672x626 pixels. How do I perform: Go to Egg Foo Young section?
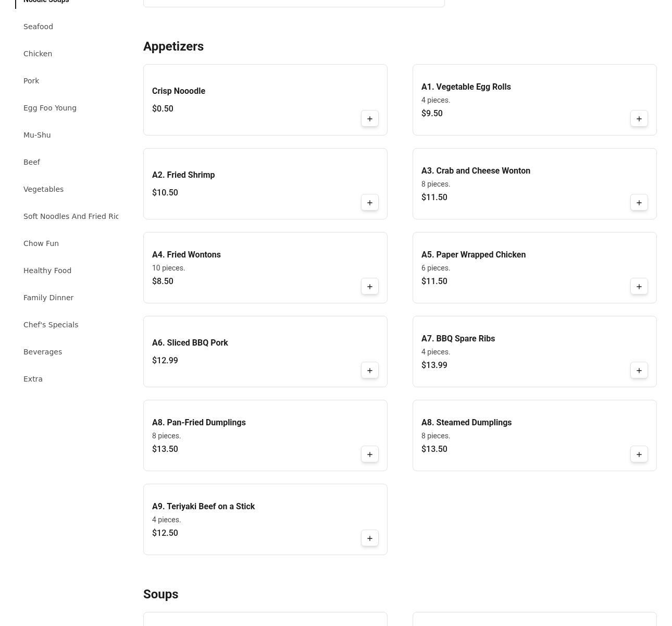49,108
